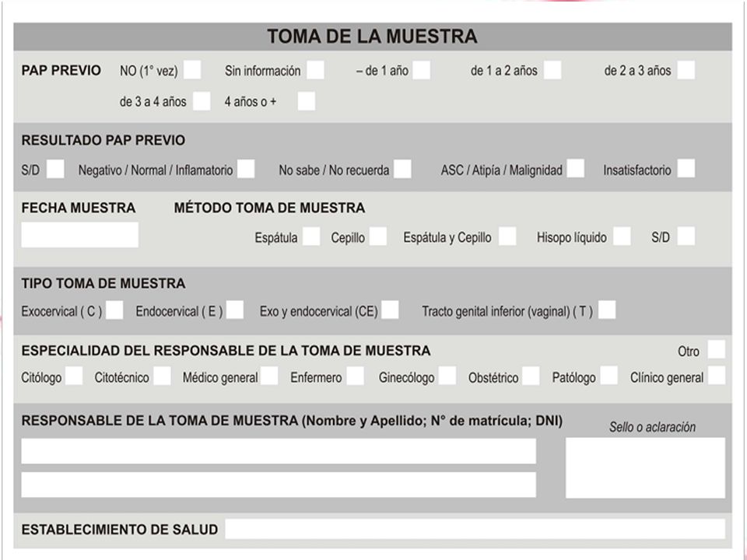Tick the Otro specialty checkbox
Screen dimensions: 747x560
click(717, 349)
